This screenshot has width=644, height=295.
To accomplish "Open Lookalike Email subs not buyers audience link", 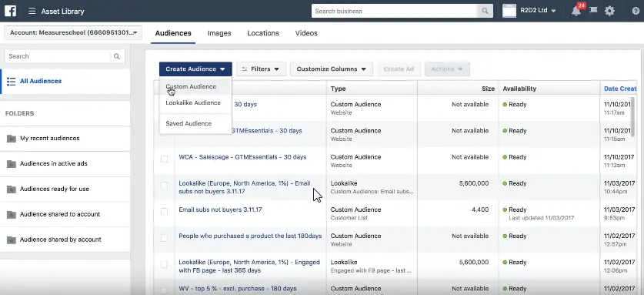I will (245, 187).
